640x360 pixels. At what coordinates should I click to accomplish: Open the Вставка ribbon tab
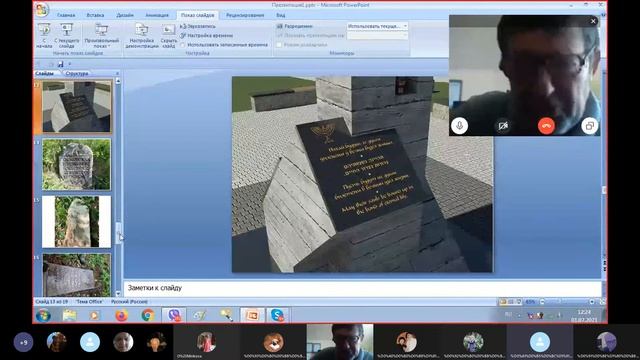[x=95, y=15]
